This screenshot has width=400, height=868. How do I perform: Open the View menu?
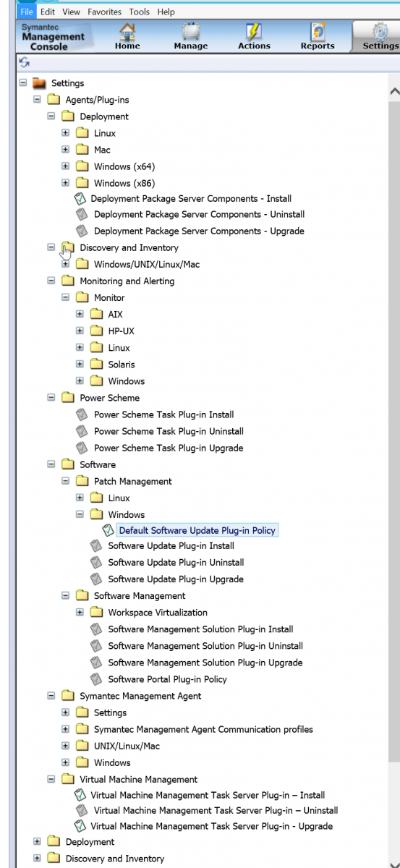coord(71,12)
